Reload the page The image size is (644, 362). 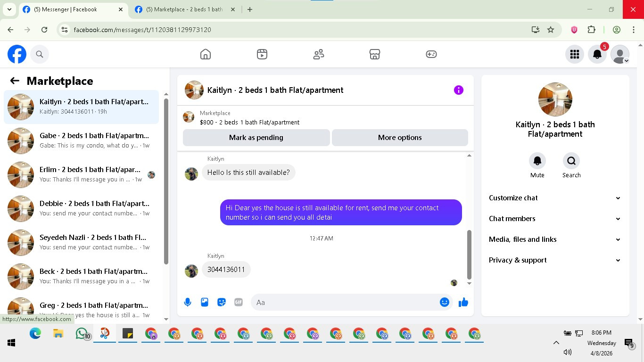pyautogui.click(x=44, y=30)
